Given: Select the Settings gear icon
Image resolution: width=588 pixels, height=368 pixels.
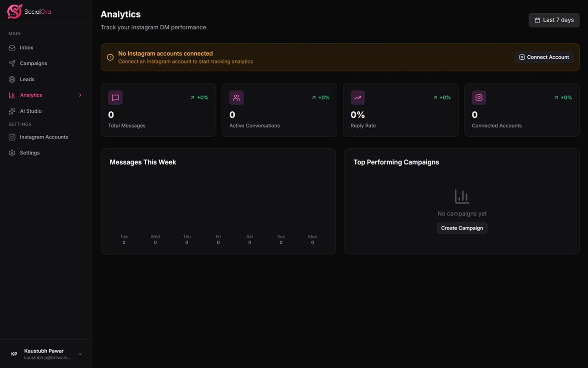Looking at the screenshot, I should click(11, 152).
